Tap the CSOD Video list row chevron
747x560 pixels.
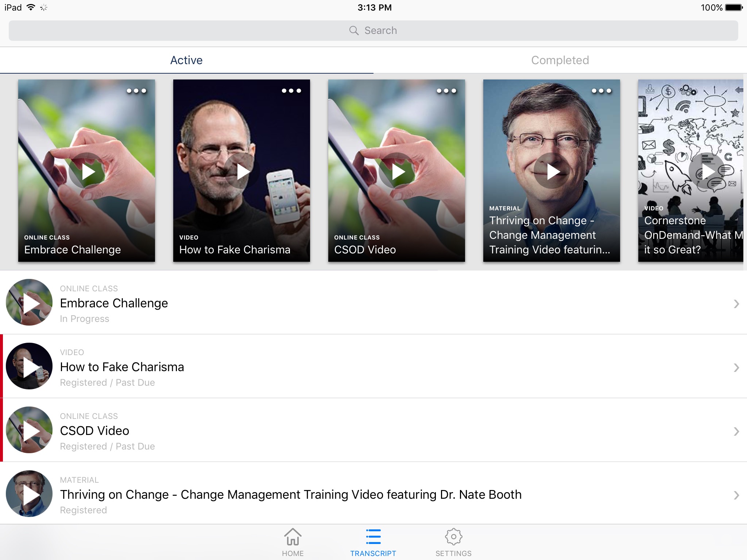click(x=735, y=431)
